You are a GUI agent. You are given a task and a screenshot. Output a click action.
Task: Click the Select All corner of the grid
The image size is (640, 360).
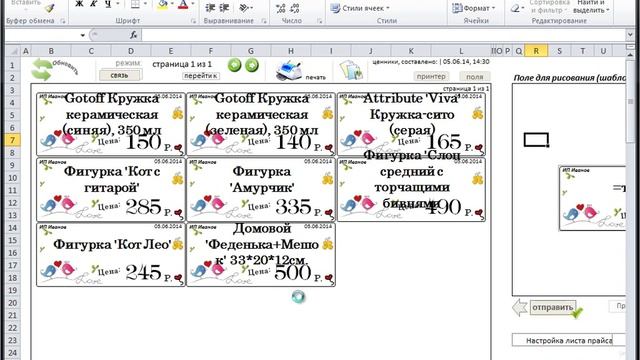click(x=13, y=51)
